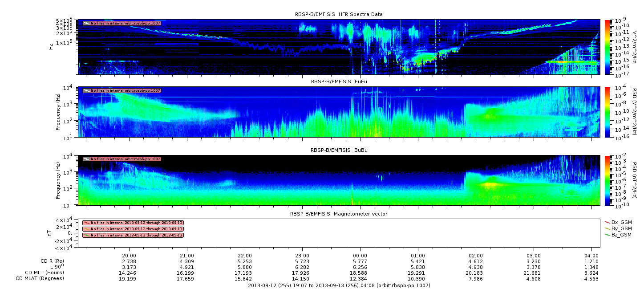Image resolution: width=644 pixels, height=293 pixels.
Task: Click the warning icon in the BuBu panel
Action: [86, 159]
